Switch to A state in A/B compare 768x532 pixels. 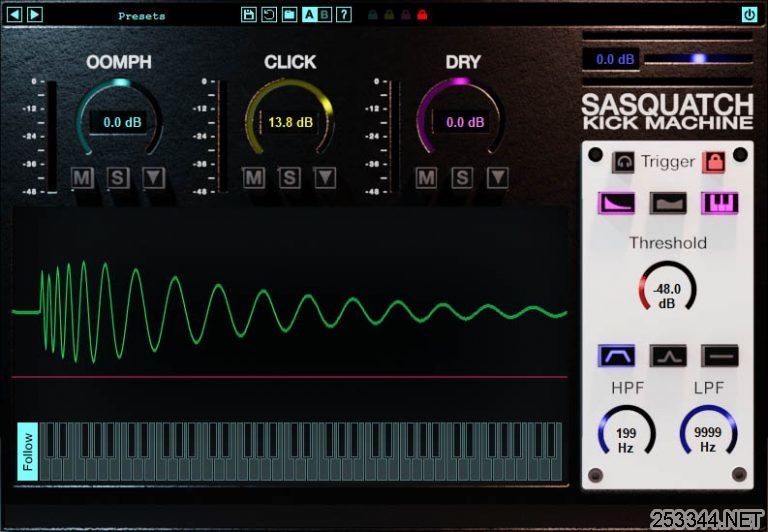[x=309, y=15]
